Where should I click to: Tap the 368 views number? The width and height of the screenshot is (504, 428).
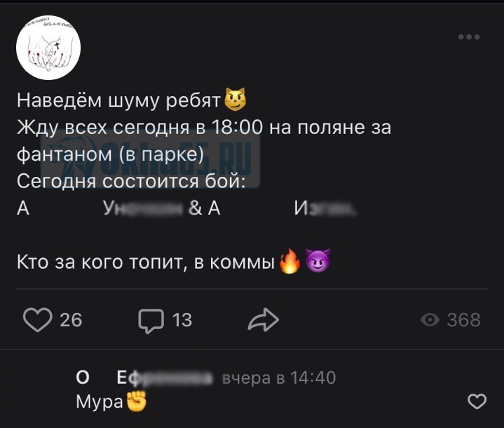(x=463, y=320)
